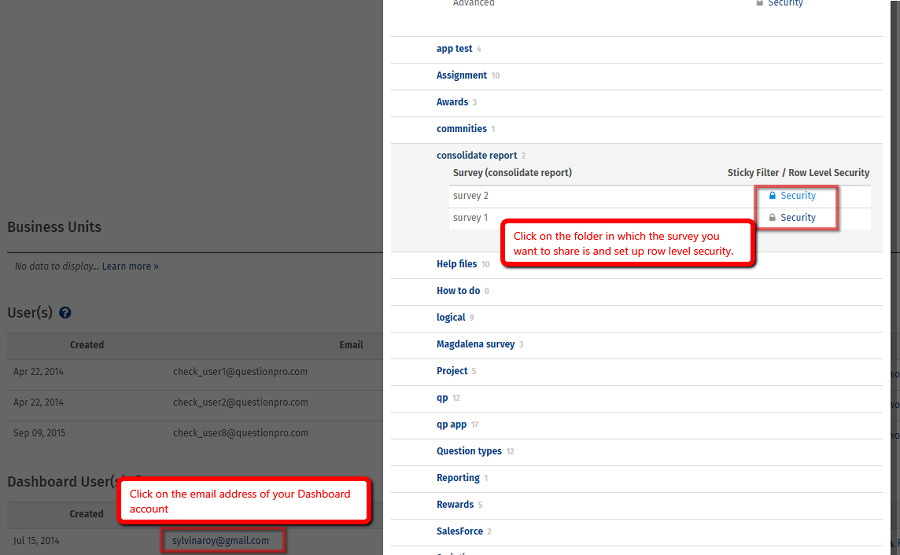Open the Question types folder
The image size is (900, 555).
(x=469, y=451)
